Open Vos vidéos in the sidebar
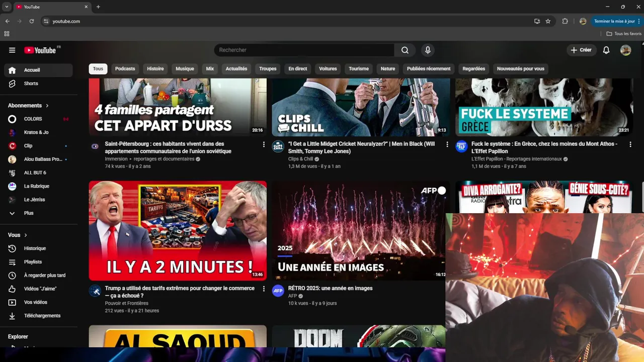 pos(38,302)
